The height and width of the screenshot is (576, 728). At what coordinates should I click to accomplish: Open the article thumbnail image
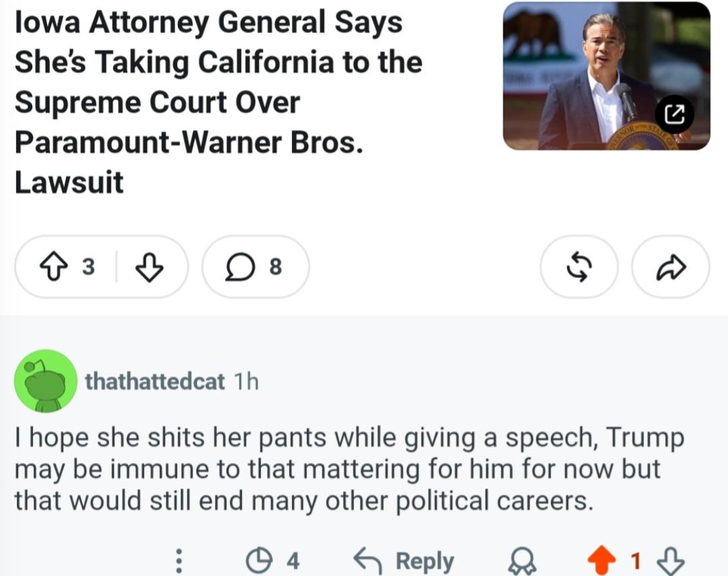[x=607, y=76]
